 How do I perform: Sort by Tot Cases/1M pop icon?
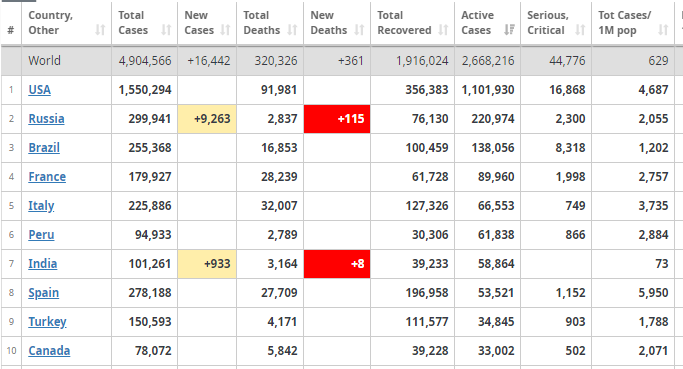663,30
